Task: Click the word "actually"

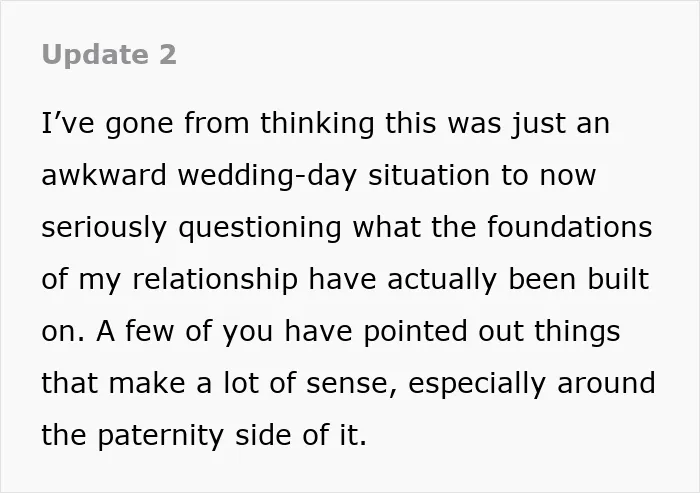Action: click(442, 280)
